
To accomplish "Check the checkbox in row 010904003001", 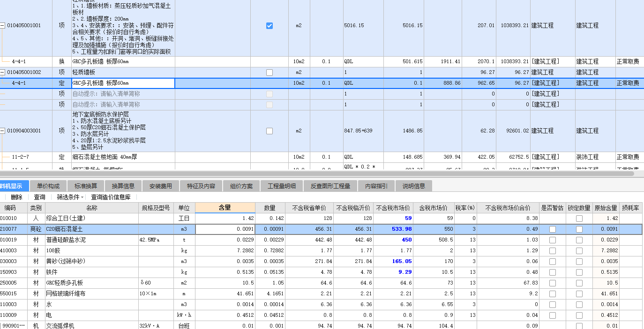I will [269, 131].
